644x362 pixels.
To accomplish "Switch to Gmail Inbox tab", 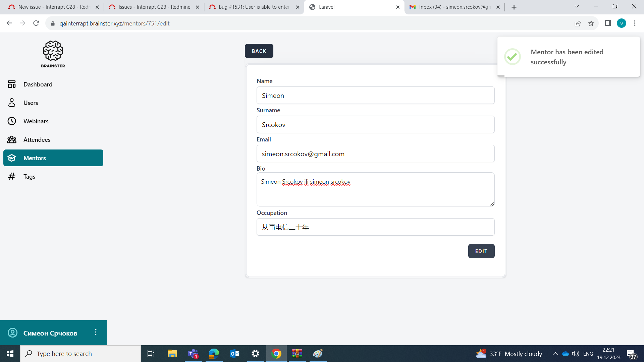I will 454,7.
